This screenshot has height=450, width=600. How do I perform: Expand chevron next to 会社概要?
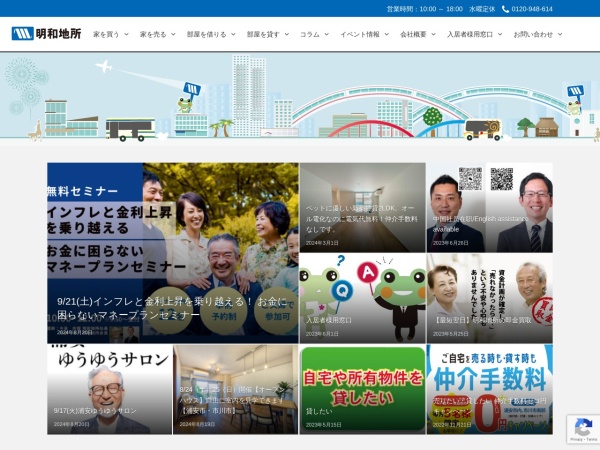click(434, 34)
